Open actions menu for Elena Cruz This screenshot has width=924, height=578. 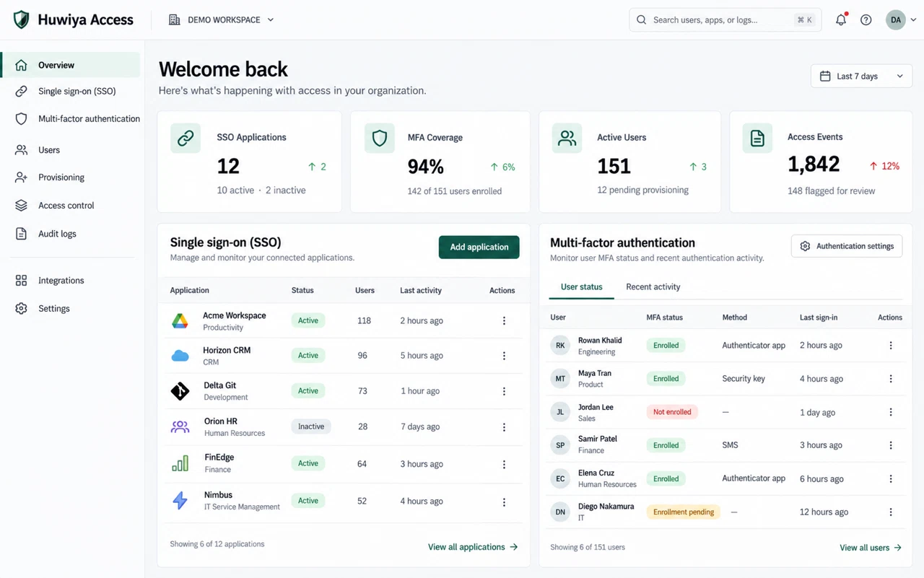pyautogui.click(x=891, y=478)
